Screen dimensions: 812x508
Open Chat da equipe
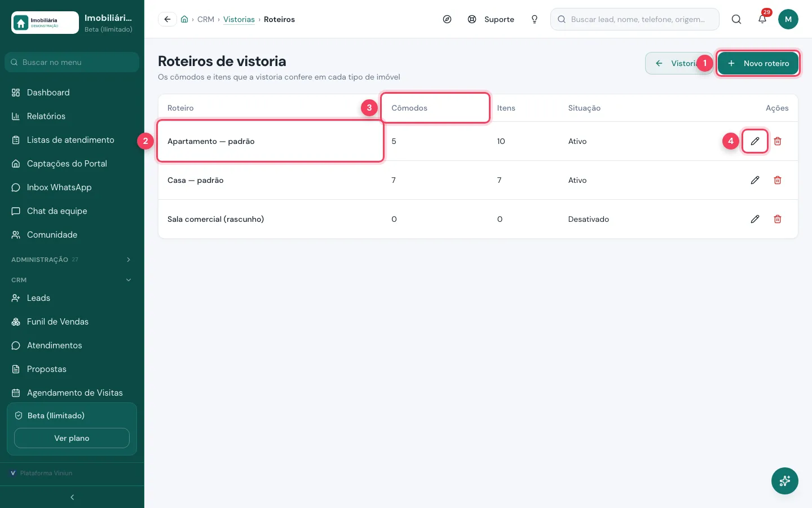[72, 211]
